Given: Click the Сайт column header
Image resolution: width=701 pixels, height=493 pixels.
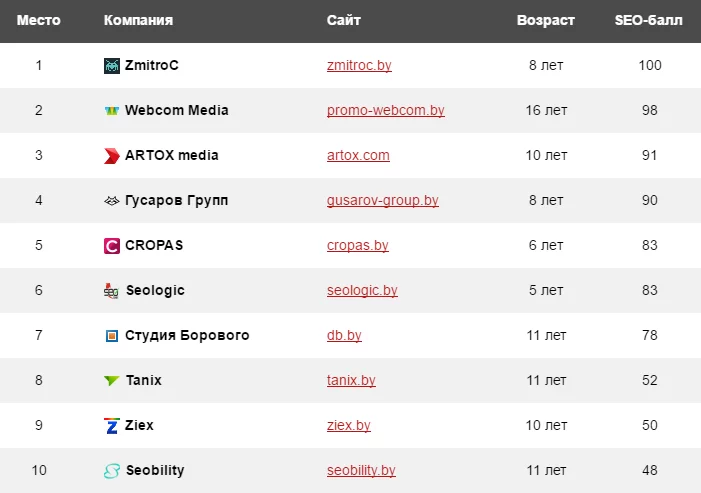Looking at the screenshot, I should point(343,20).
